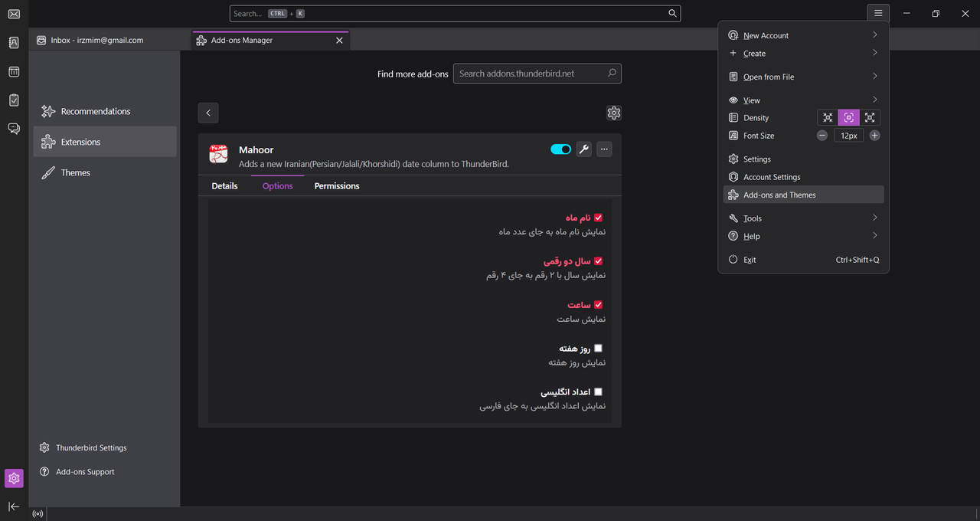The width and height of the screenshot is (980, 521).
Task: Toggle the Mahoor extension enable switch
Action: pyautogui.click(x=560, y=149)
